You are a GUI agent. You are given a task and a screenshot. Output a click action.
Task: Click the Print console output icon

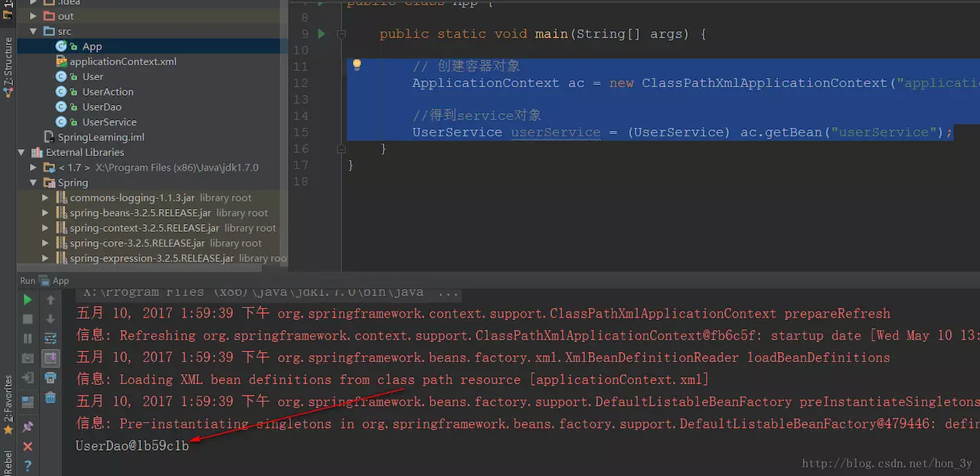(51, 377)
